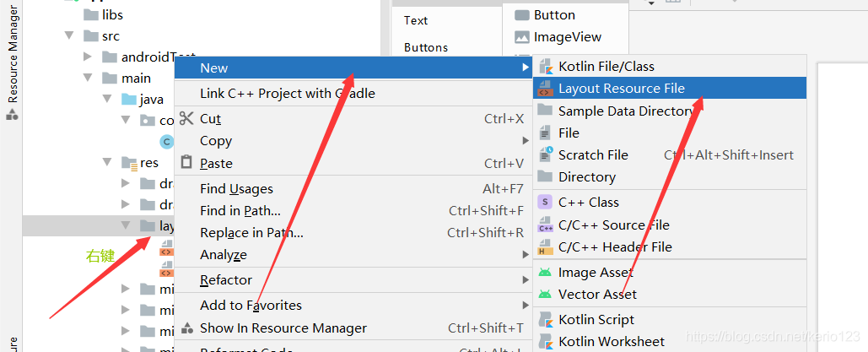The image size is (868, 352).
Task: Open the New submenu entry
Action: [353, 68]
